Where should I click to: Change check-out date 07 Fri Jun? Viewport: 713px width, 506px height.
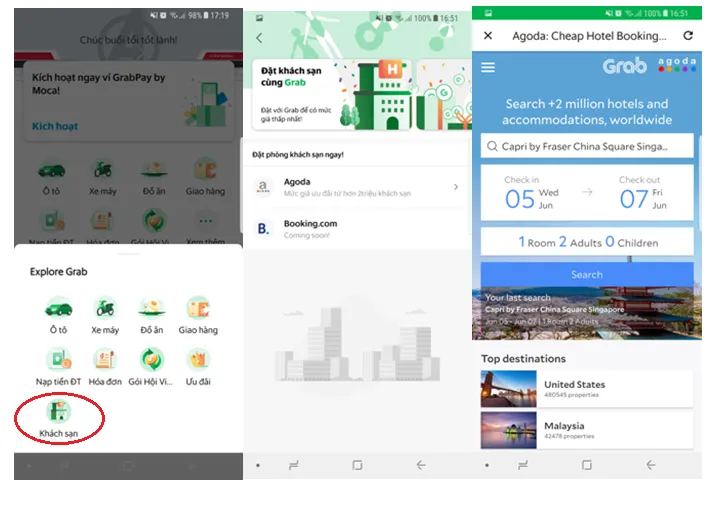pos(644,193)
